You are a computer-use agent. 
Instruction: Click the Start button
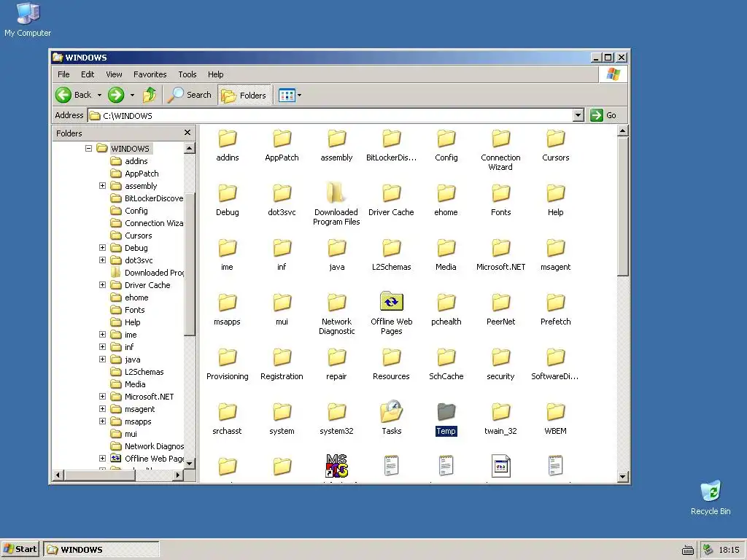click(x=20, y=549)
